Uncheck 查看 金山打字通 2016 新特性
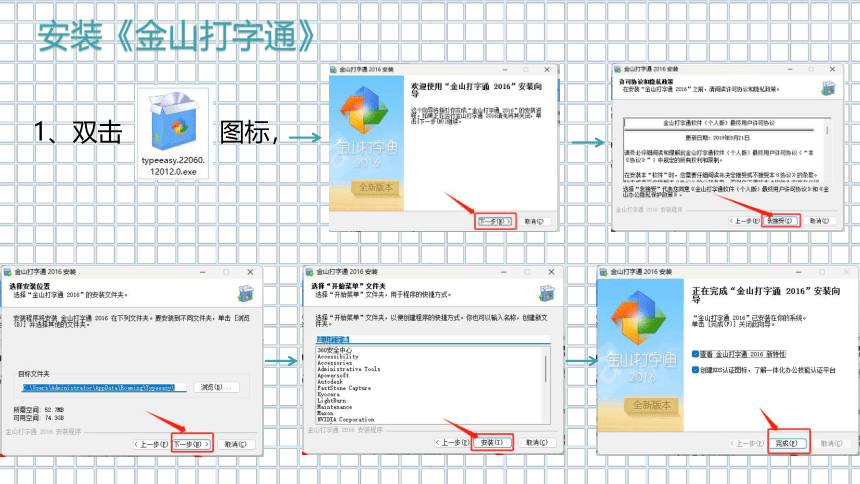860x484 pixels. click(x=695, y=354)
